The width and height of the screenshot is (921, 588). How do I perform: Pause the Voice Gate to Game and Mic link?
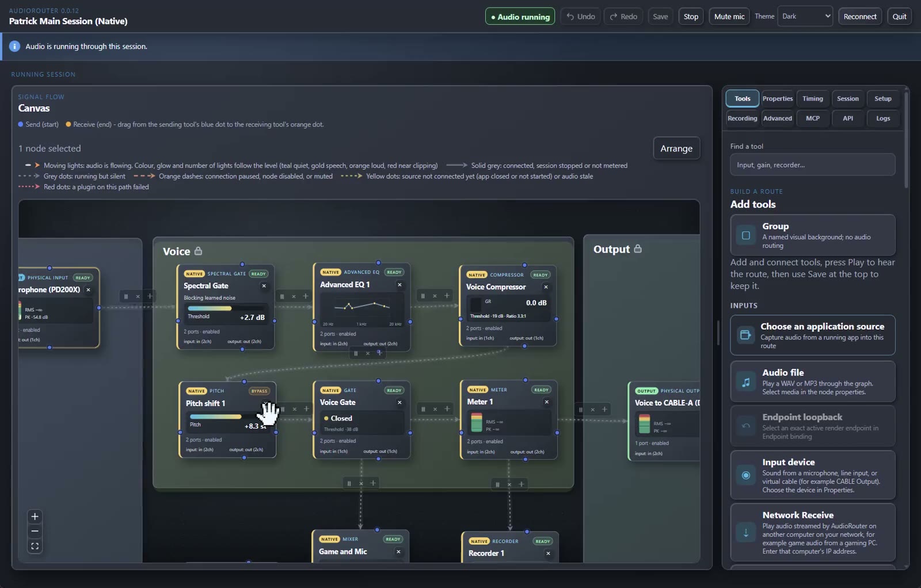[349, 483]
